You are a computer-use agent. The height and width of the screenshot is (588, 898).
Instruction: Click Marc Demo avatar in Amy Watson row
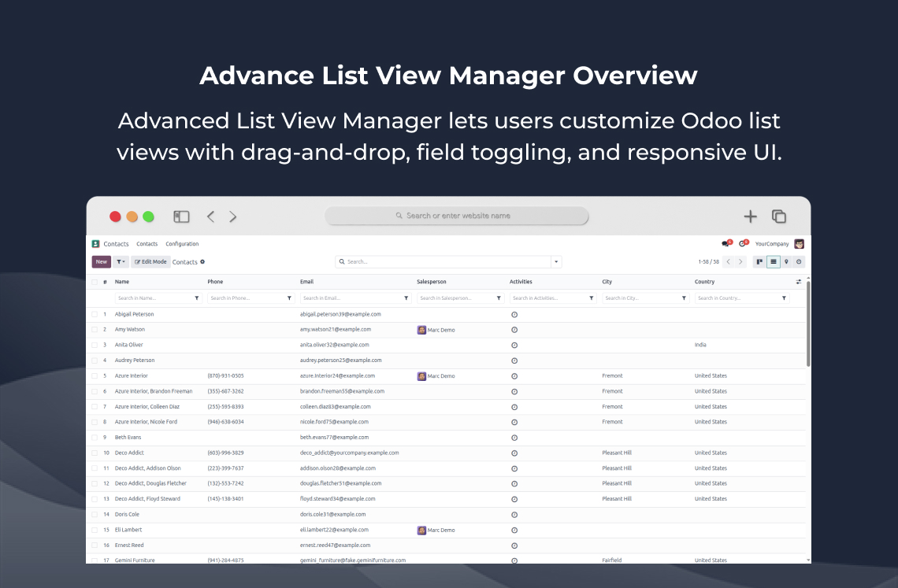(x=421, y=330)
